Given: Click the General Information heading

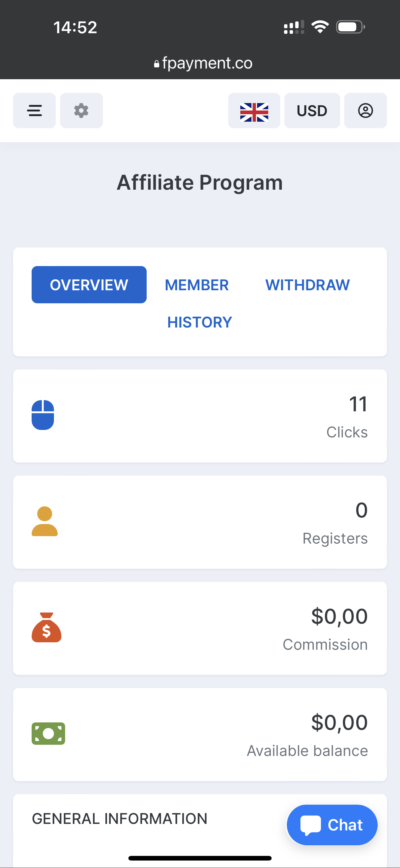Looking at the screenshot, I should point(119,819).
